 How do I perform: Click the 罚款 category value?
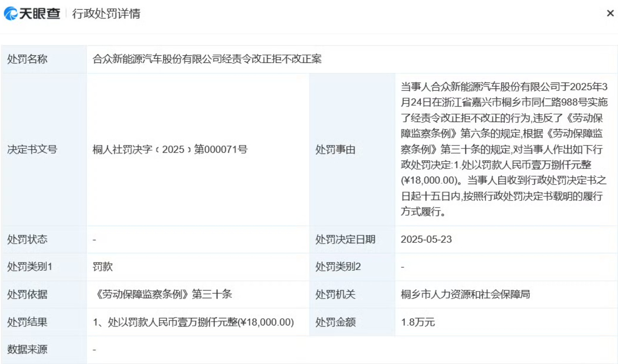click(x=102, y=267)
